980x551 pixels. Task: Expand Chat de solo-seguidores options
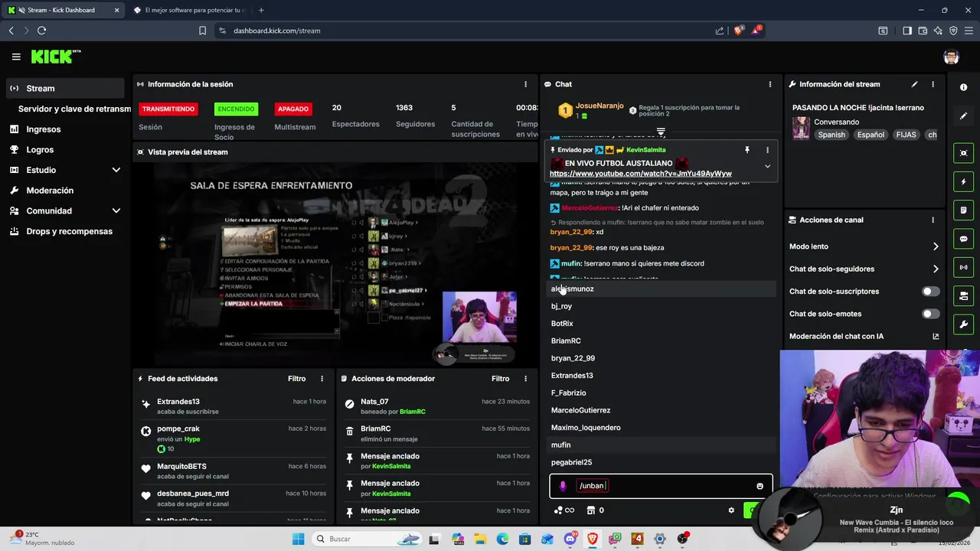coord(936,269)
